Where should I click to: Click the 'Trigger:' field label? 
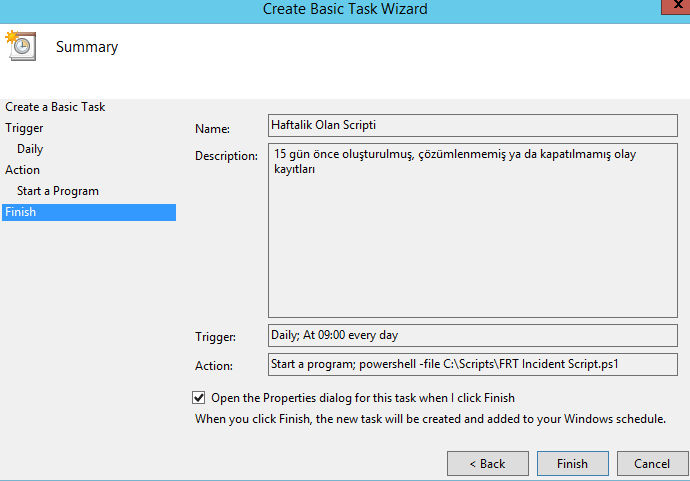215,337
